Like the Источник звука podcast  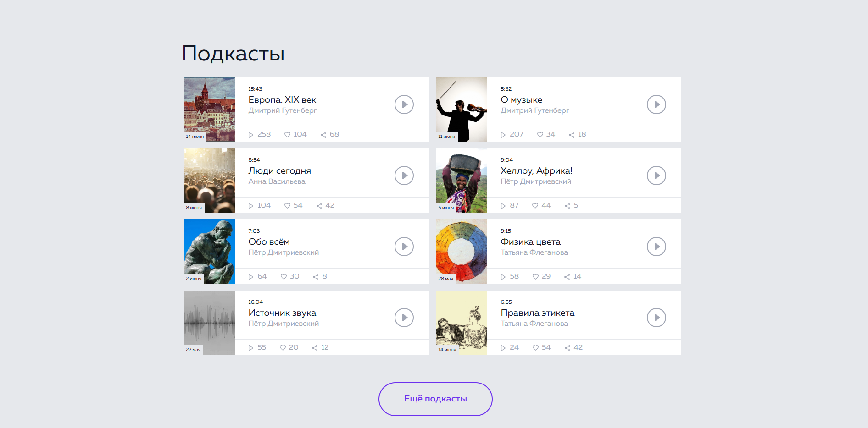point(283,348)
